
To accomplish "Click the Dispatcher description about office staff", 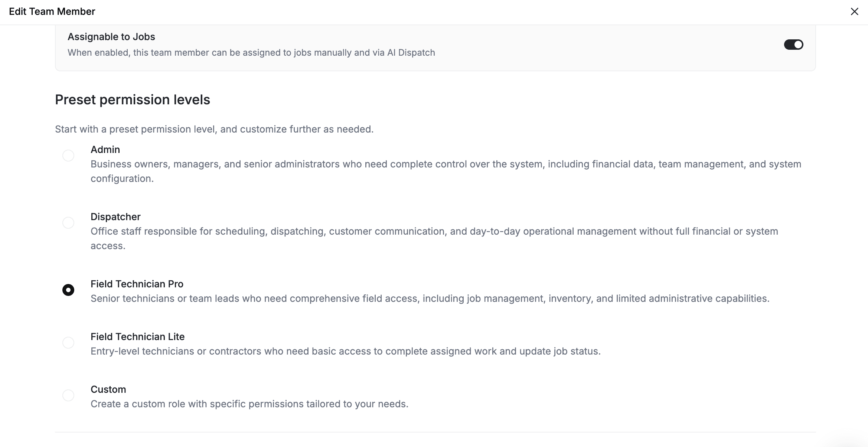I will [434, 231].
